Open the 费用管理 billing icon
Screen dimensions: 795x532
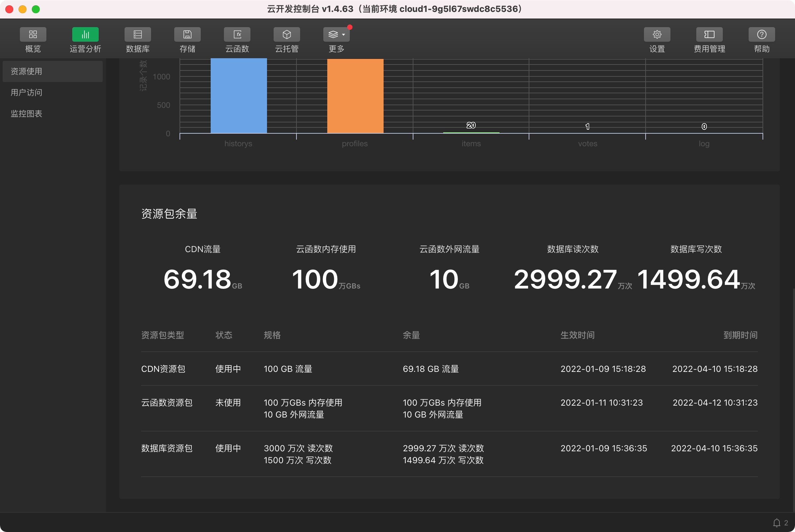pyautogui.click(x=709, y=35)
